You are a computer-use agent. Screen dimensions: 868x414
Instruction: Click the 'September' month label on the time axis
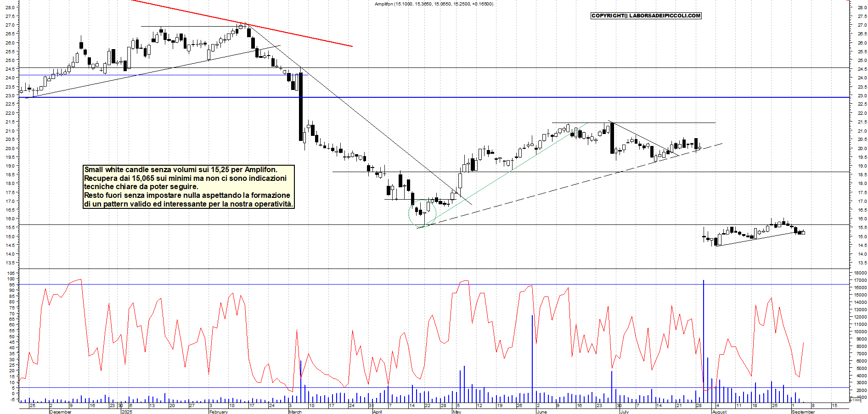[803, 412]
